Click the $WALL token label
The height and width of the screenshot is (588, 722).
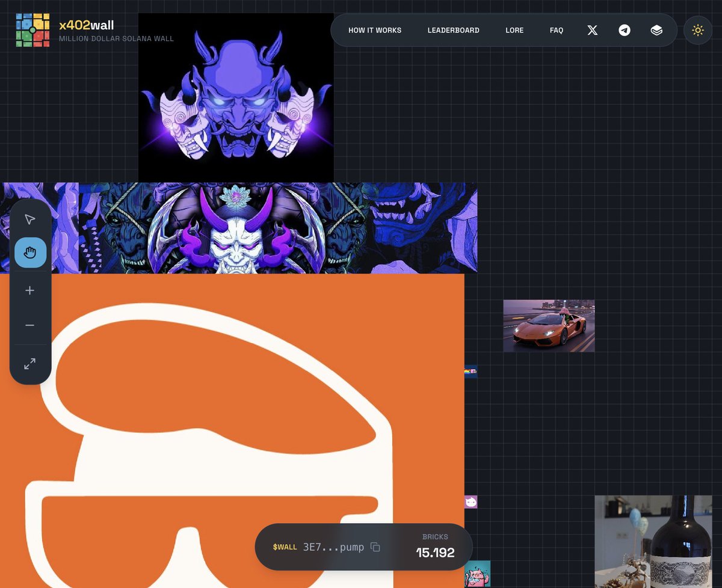tap(285, 547)
